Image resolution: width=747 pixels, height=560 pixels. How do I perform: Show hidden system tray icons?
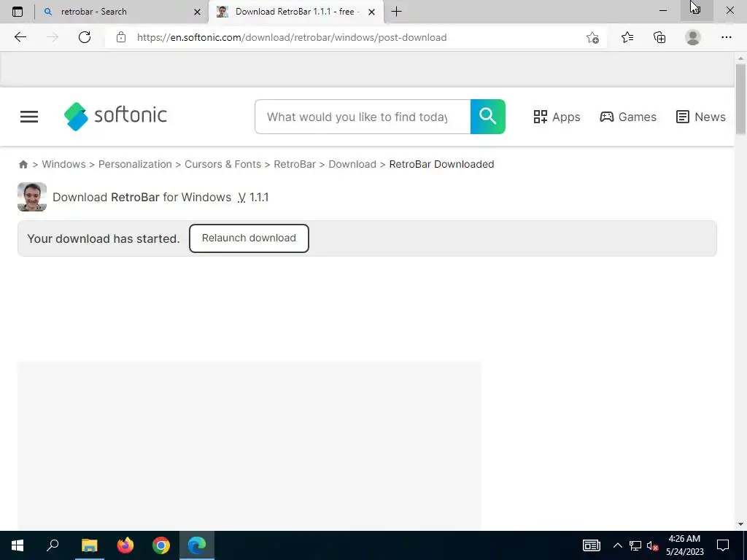tap(617, 545)
